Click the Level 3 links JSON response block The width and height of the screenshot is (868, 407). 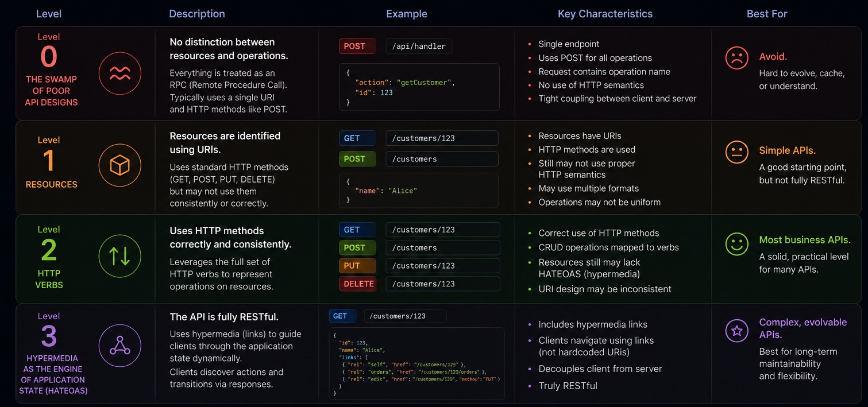click(x=417, y=363)
